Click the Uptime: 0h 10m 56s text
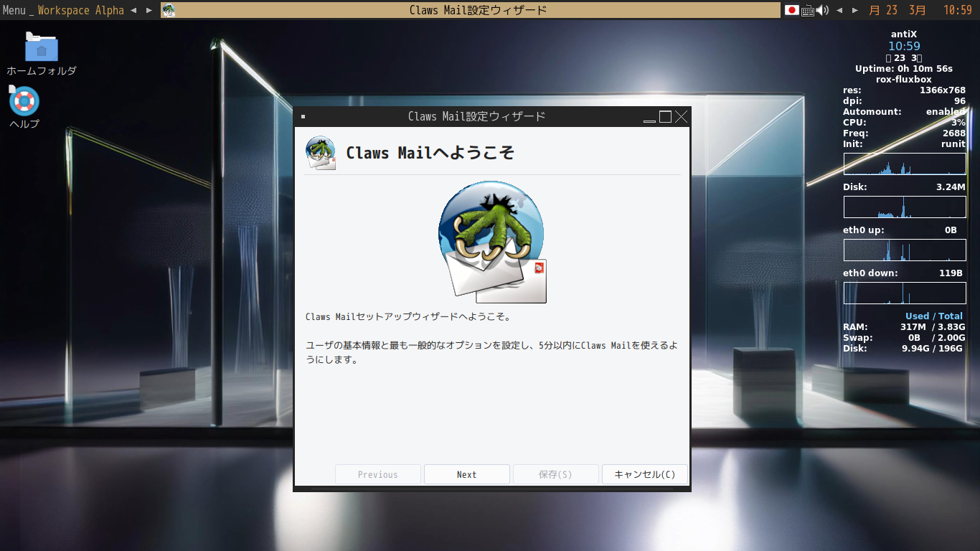The image size is (980, 551). point(904,69)
